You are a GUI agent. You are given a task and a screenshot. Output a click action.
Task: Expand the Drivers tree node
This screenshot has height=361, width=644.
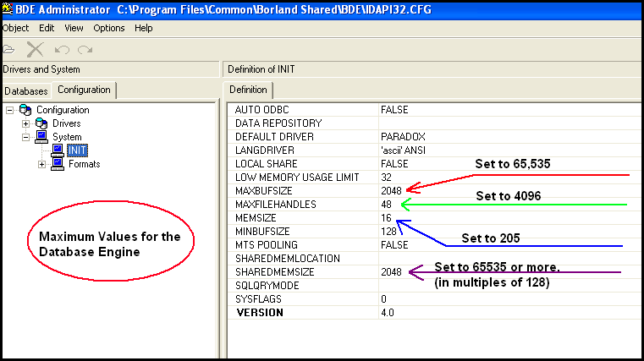coord(26,123)
